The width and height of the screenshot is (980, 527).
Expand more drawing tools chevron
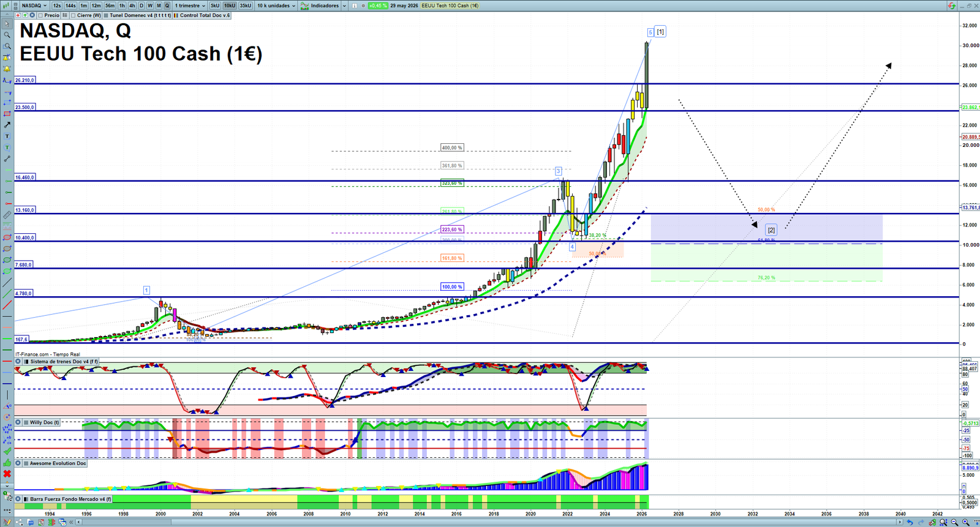(7, 485)
